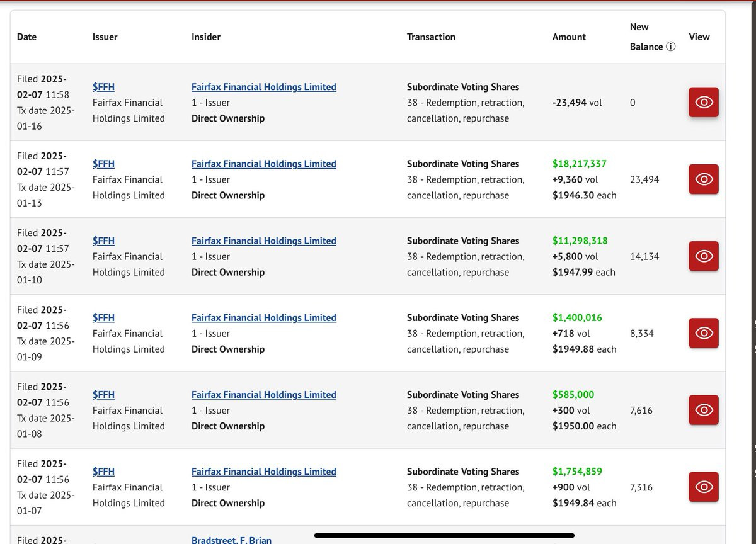
Task: Open the Bradstreet, F. Brian insider link
Action: [x=231, y=540]
